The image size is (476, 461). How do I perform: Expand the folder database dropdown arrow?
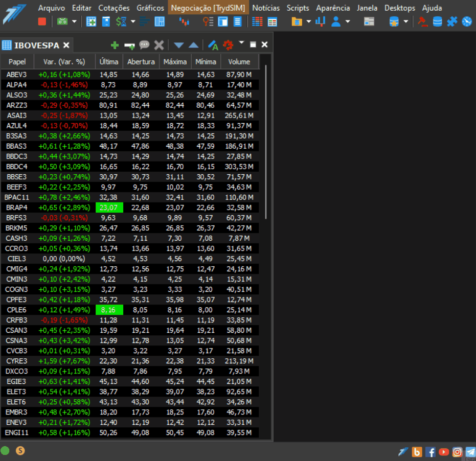coord(309,21)
